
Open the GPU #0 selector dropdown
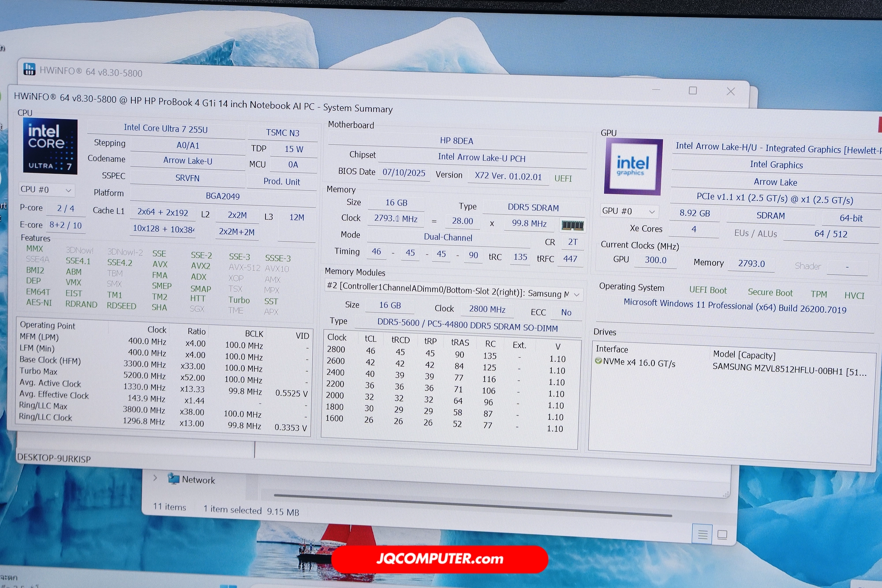(629, 211)
